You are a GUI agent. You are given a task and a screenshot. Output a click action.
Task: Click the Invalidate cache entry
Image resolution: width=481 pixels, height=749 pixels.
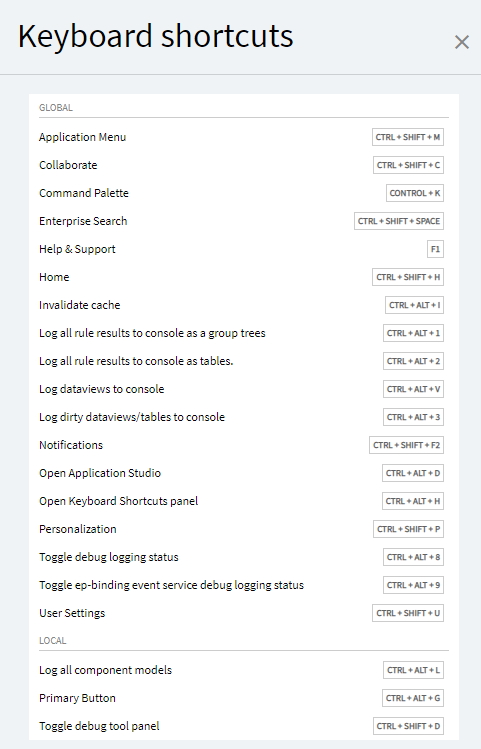[x=244, y=305]
